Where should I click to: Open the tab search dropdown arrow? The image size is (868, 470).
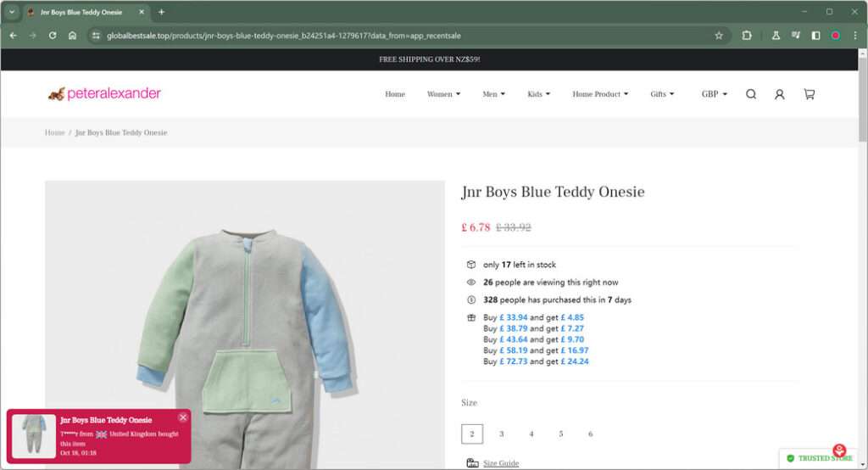tap(12, 12)
